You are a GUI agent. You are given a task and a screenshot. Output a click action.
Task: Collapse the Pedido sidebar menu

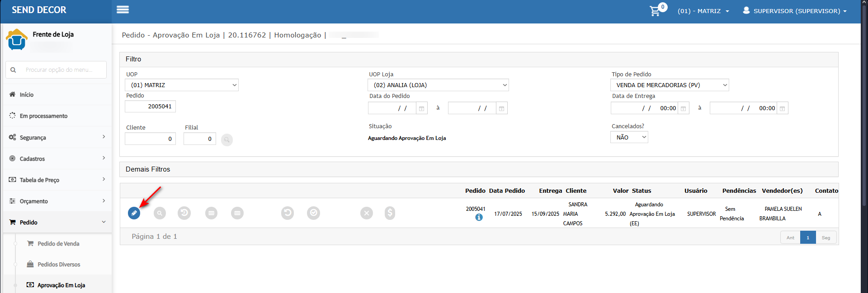57,222
